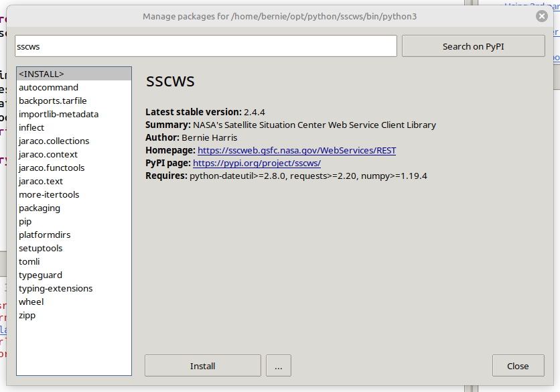The image size is (560, 392).
Task: Select more-itertools package
Action: (x=74, y=195)
